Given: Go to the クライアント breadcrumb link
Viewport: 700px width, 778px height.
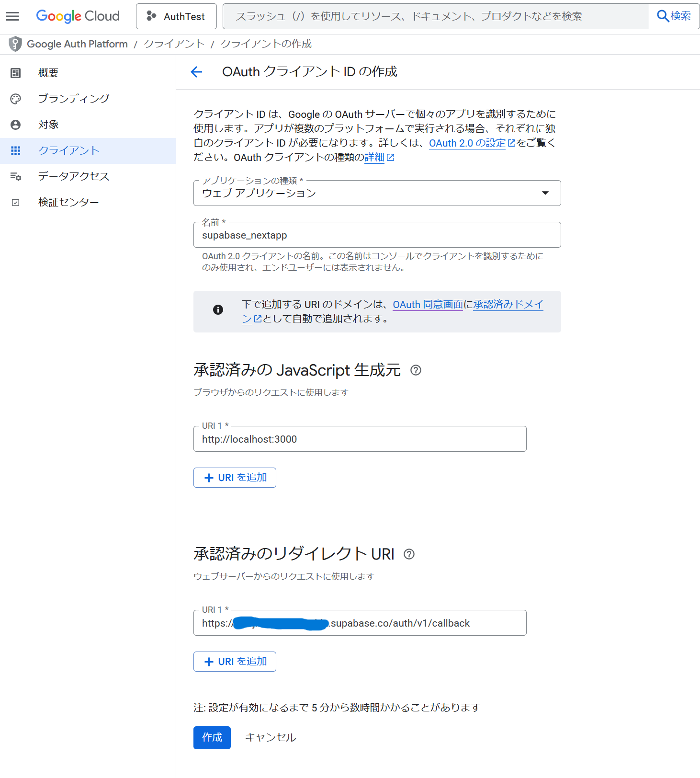Looking at the screenshot, I should 174,44.
